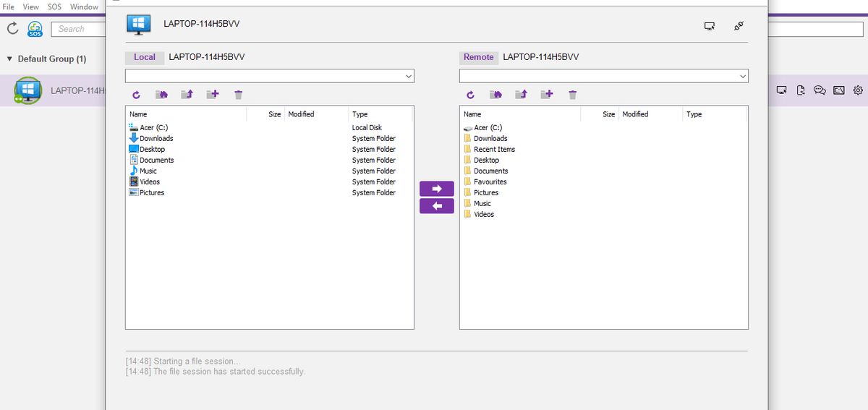Open the View menu
The height and width of the screenshot is (410, 868).
pyautogui.click(x=31, y=7)
